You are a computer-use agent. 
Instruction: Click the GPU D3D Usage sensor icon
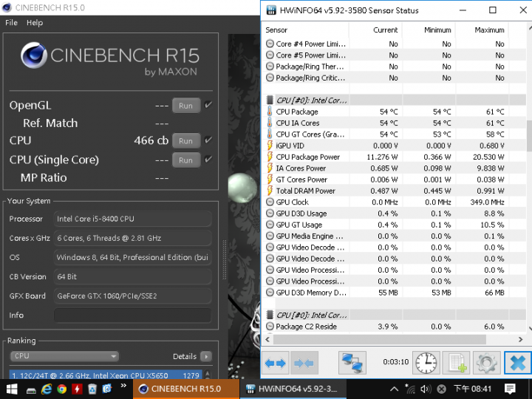tap(270, 214)
